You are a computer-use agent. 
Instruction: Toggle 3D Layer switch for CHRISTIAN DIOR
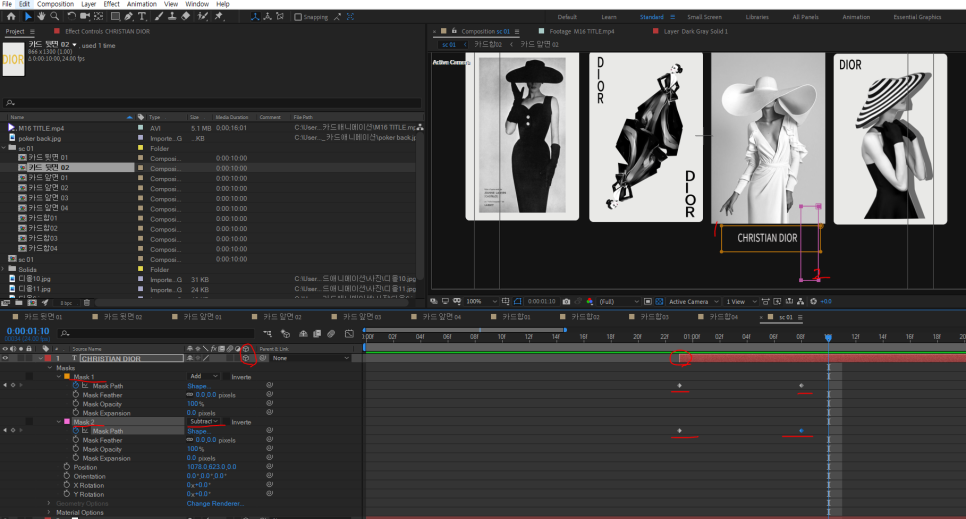click(246, 358)
